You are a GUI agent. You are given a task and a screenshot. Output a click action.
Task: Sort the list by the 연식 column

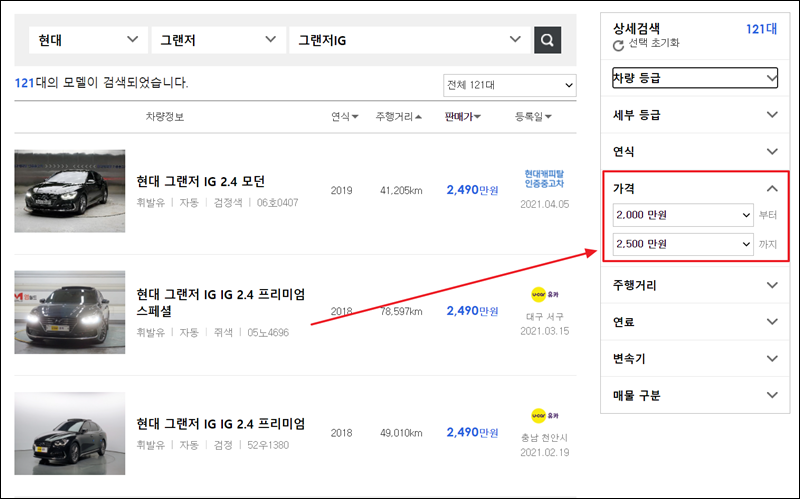[344, 117]
